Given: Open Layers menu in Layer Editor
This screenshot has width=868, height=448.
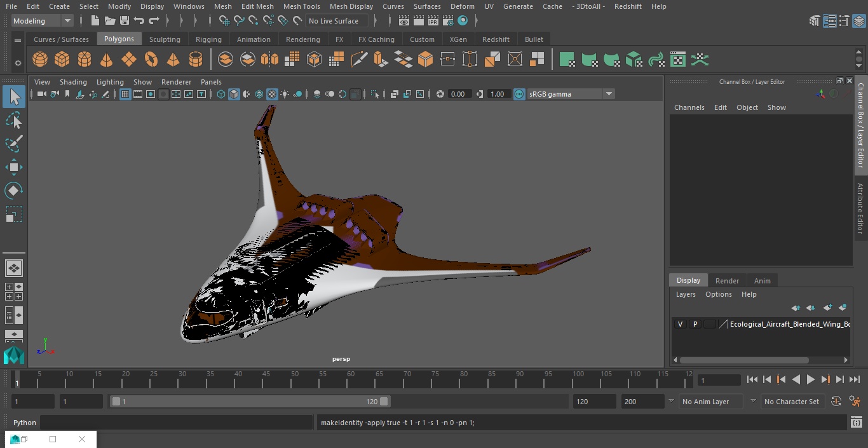Looking at the screenshot, I should pyautogui.click(x=685, y=294).
